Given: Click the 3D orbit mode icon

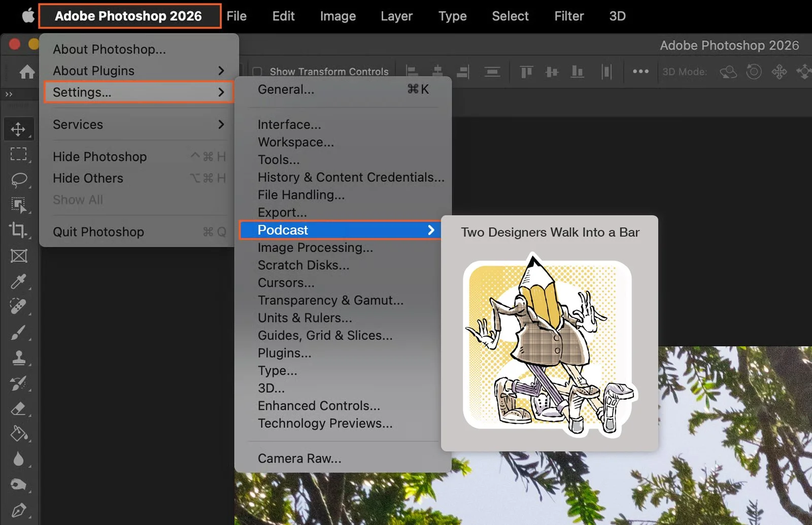Looking at the screenshot, I should [728, 72].
